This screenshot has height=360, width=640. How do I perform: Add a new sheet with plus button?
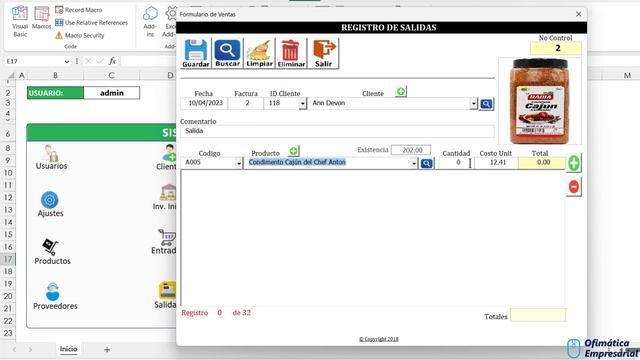click(107, 350)
